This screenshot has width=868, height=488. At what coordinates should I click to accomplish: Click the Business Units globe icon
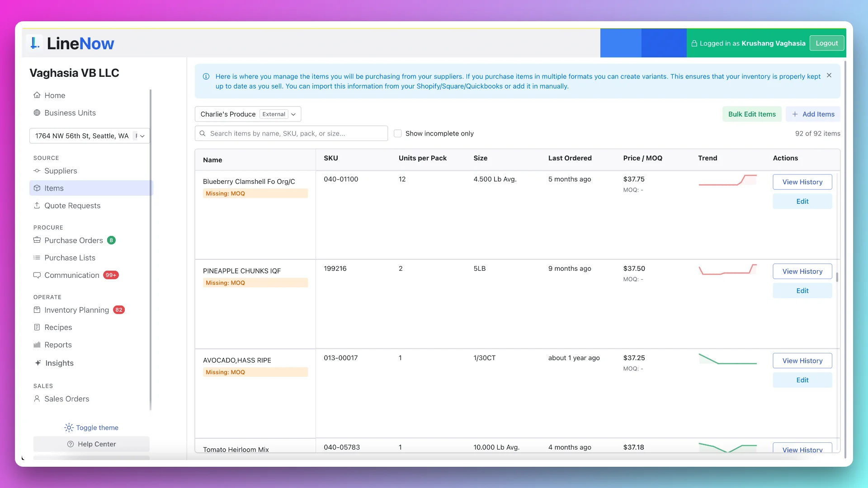pos(37,113)
